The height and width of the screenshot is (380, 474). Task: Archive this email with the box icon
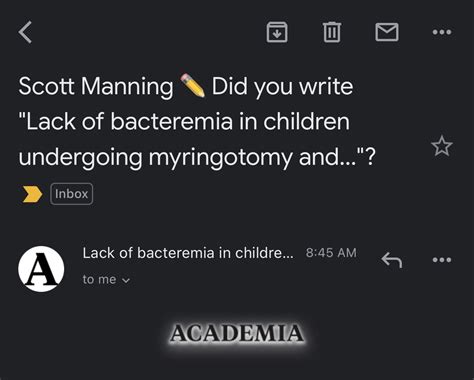(x=277, y=32)
